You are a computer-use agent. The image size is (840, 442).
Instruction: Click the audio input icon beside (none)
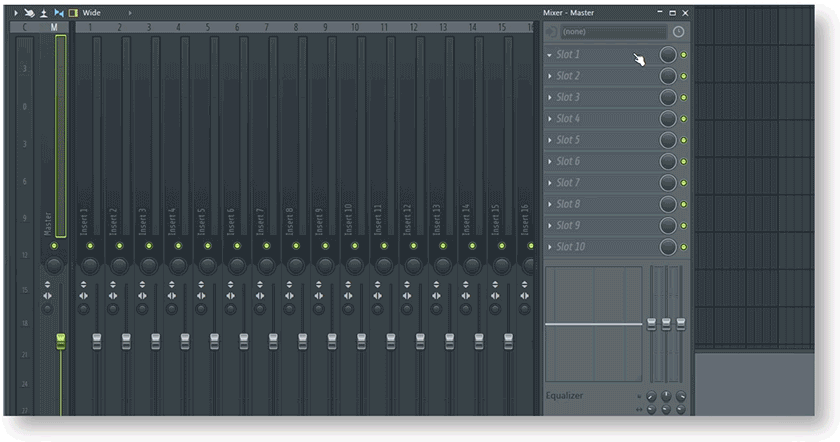click(551, 32)
